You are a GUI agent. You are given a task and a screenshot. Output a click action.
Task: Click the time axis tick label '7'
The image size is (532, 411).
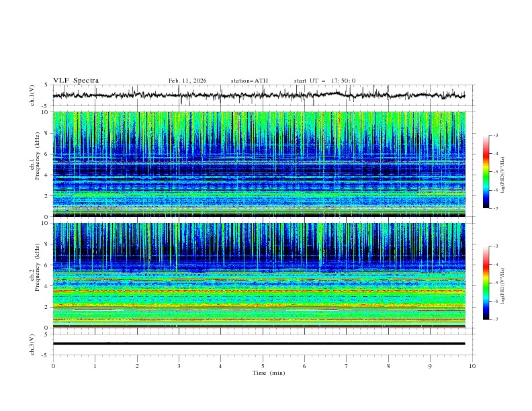(347, 366)
